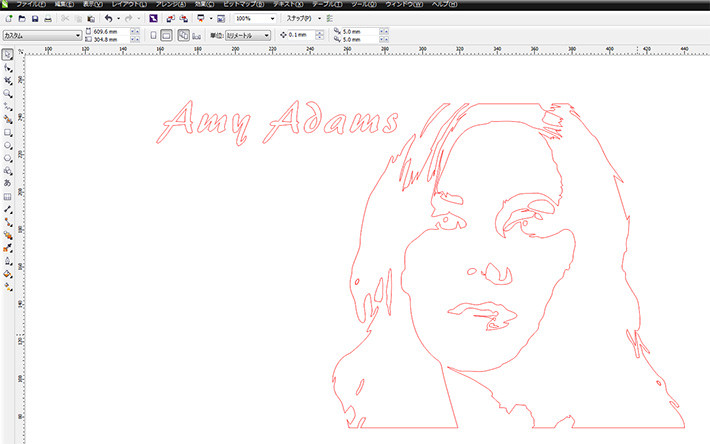Select the Table tool

pyautogui.click(x=8, y=197)
